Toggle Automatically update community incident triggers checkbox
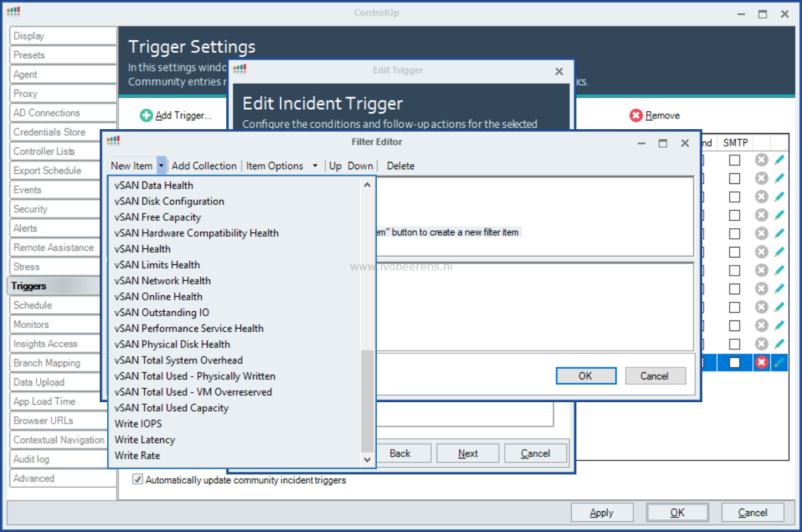 point(138,479)
